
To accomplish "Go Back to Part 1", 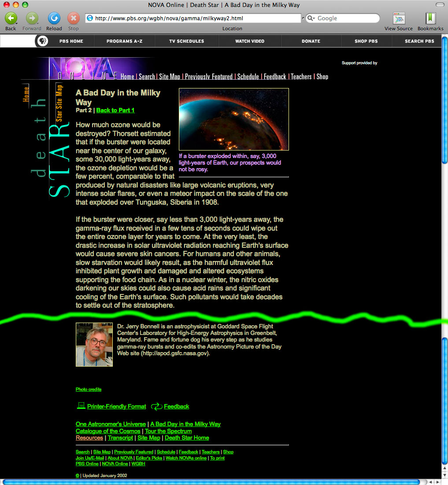I will click(x=115, y=110).
